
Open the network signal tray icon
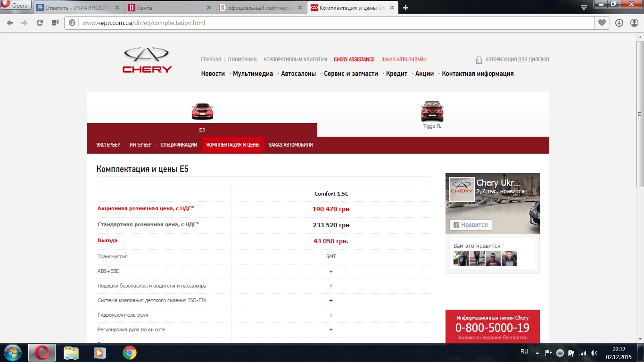583,353
